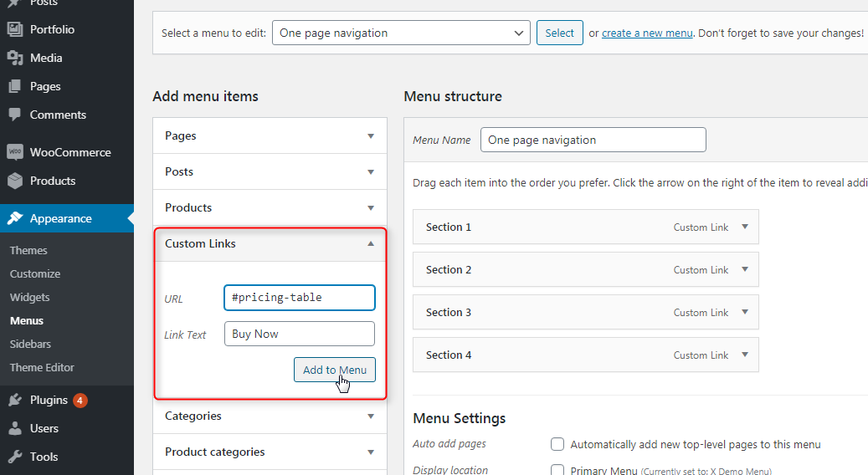Click the Comments speech bubble icon
Viewport: 868px width, 475px height.
[15, 115]
